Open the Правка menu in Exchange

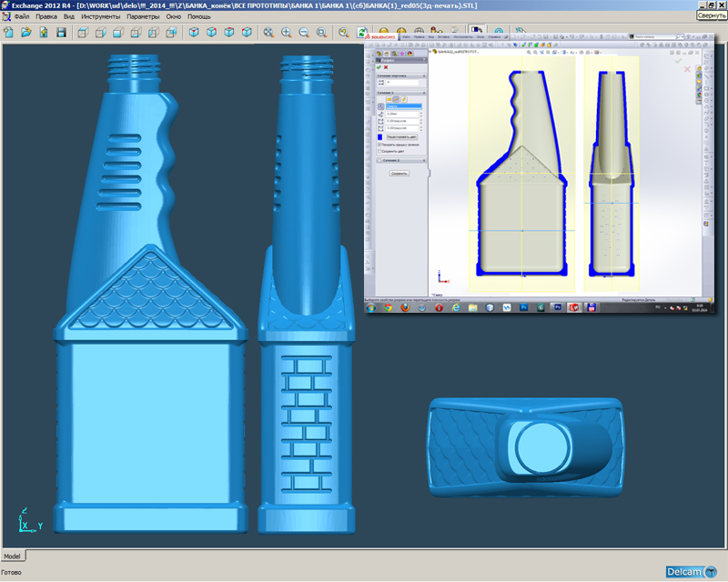[x=46, y=16]
